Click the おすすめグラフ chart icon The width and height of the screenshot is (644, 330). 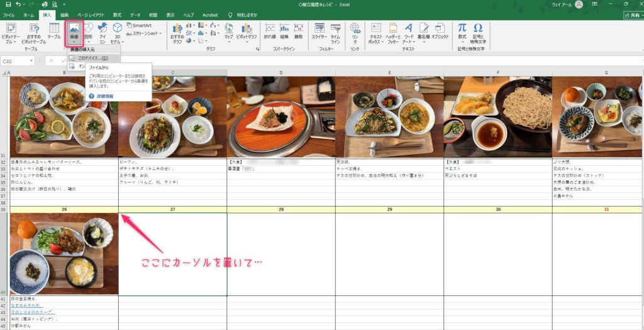click(x=177, y=31)
